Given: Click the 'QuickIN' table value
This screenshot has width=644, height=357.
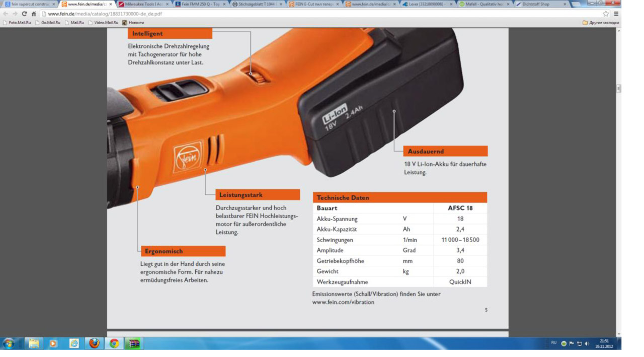Looking at the screenshot, I should click(x=460, y=282).
